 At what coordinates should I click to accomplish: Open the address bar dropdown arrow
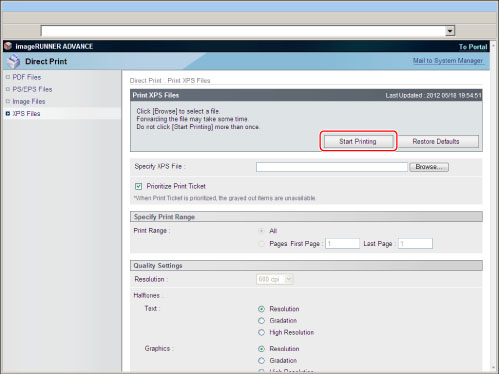pos(450,31)
